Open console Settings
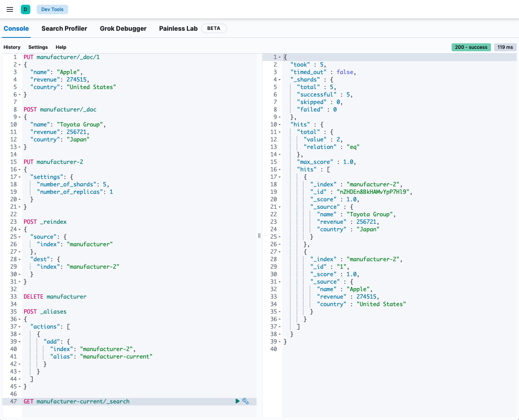This screenshot has height=420, width=519. tap(38, 47)
